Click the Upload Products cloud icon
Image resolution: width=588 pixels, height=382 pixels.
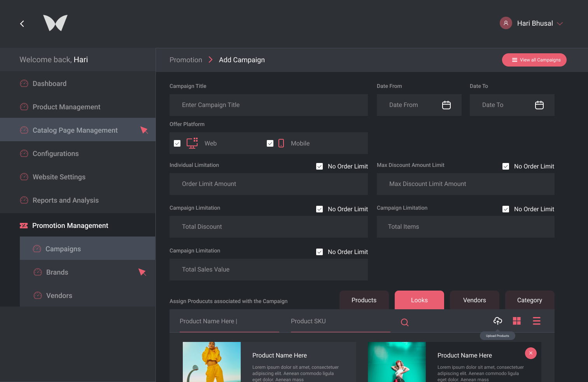[x=497, y=321]
